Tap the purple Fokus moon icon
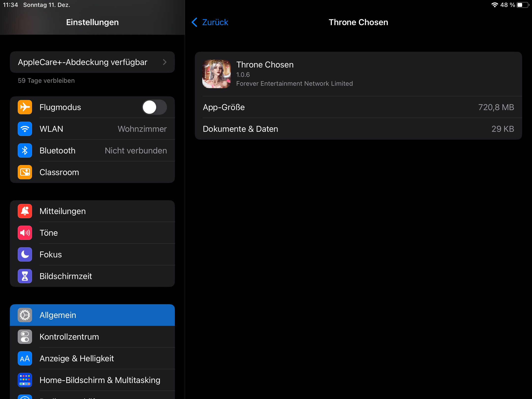 coord(25,254)
